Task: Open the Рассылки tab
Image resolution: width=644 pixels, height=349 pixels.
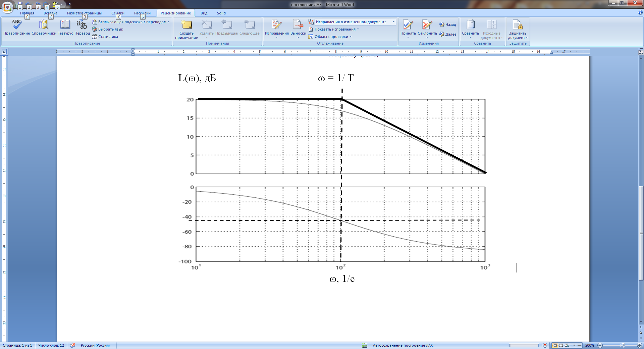Action: pyautogui.click(x=142, y=13)
